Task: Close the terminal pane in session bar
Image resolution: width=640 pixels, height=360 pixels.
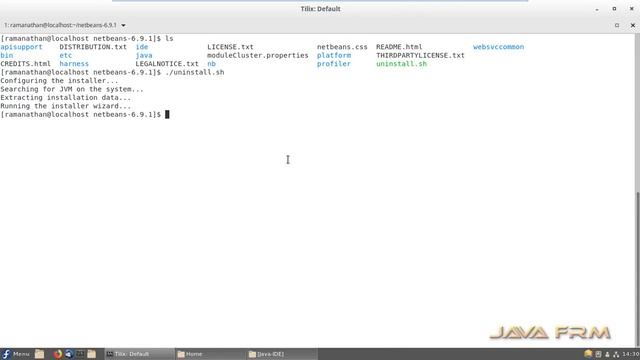Action: 633,25
